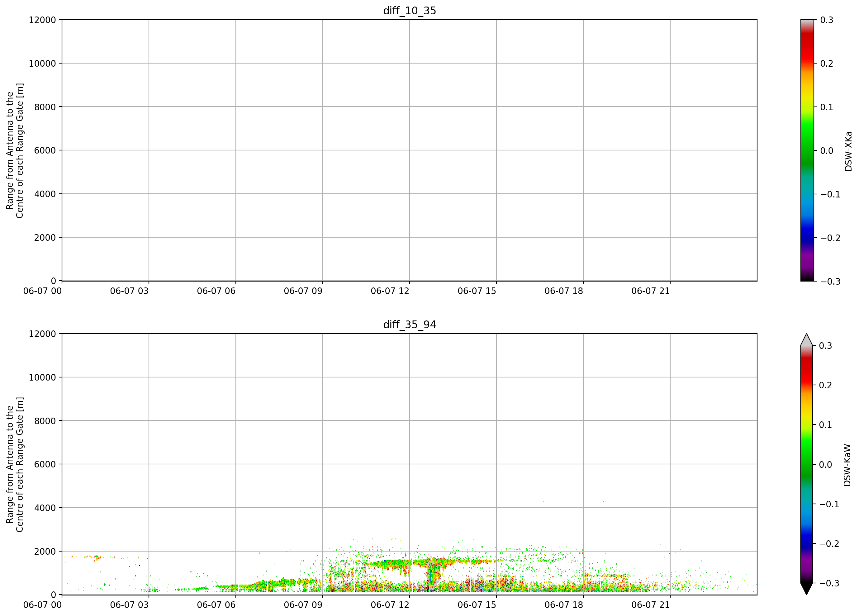859x616 pixels.
Task: Click the "diff_10_35" plot title
Action: click(410, 11)
